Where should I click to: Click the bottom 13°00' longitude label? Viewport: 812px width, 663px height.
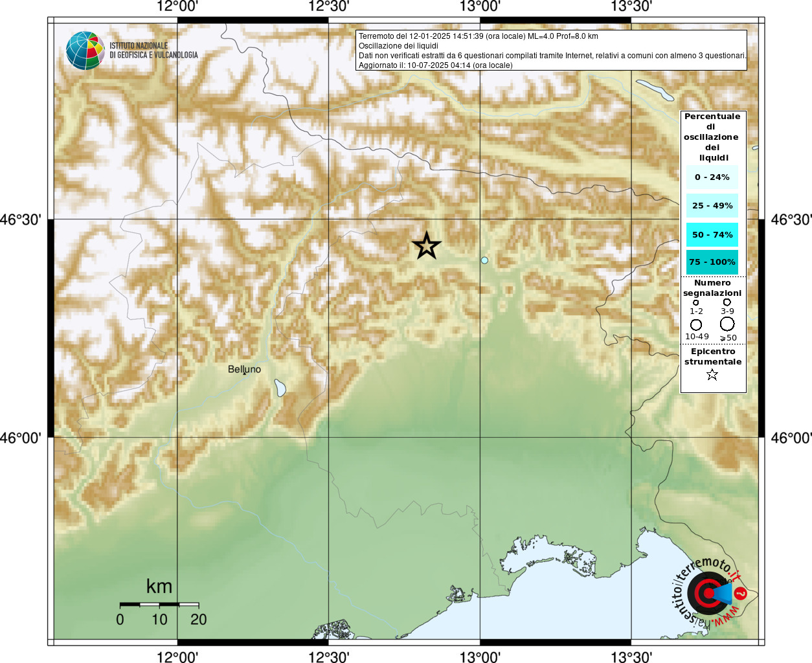(480, 657)
